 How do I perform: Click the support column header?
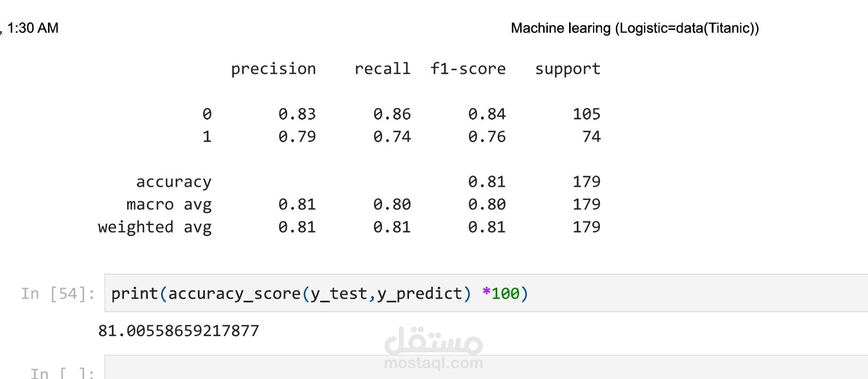(x=567, y=70)
